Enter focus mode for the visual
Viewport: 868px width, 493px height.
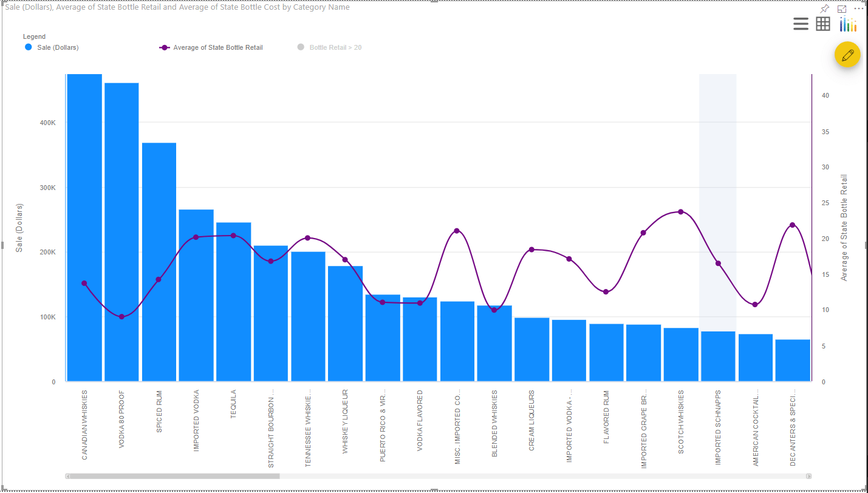pos(841,8)
